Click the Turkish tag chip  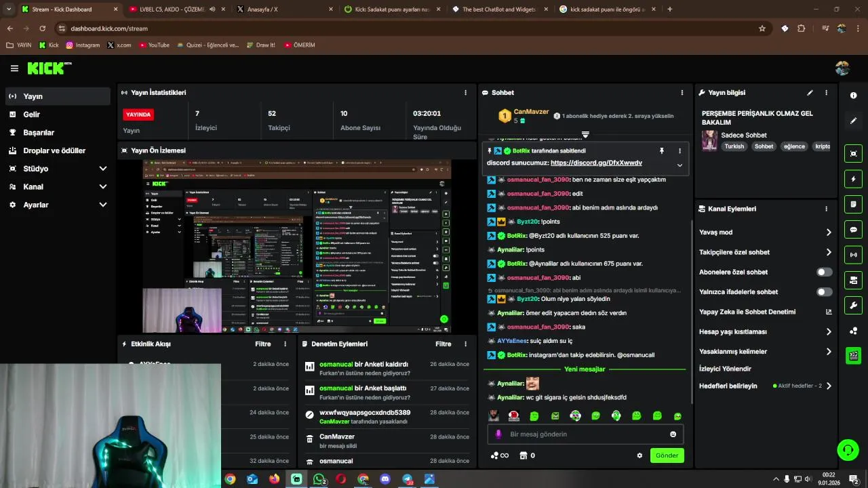[x=734, y=146]
